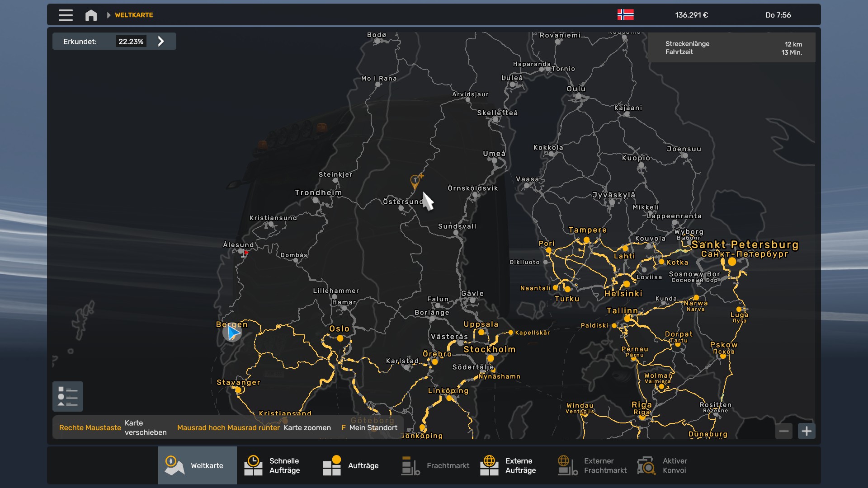Open Schnelle Aufträge tab

pos(276,465)
